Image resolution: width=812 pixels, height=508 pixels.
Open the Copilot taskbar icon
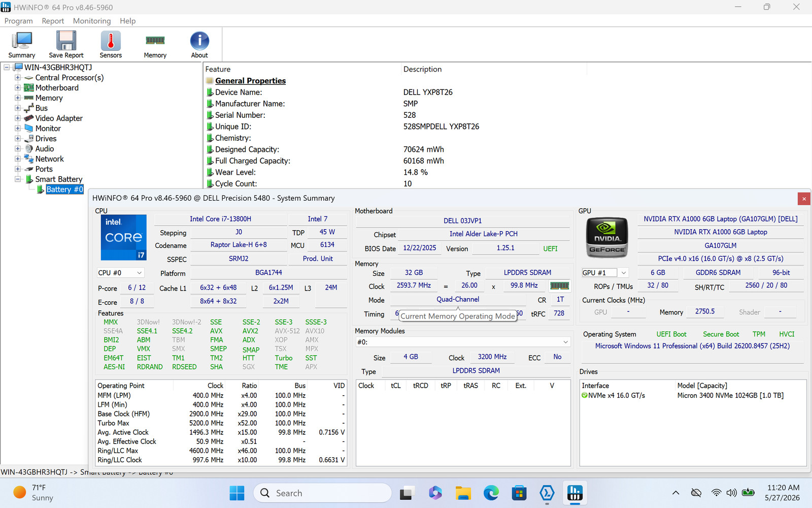[x=435, y=493]
